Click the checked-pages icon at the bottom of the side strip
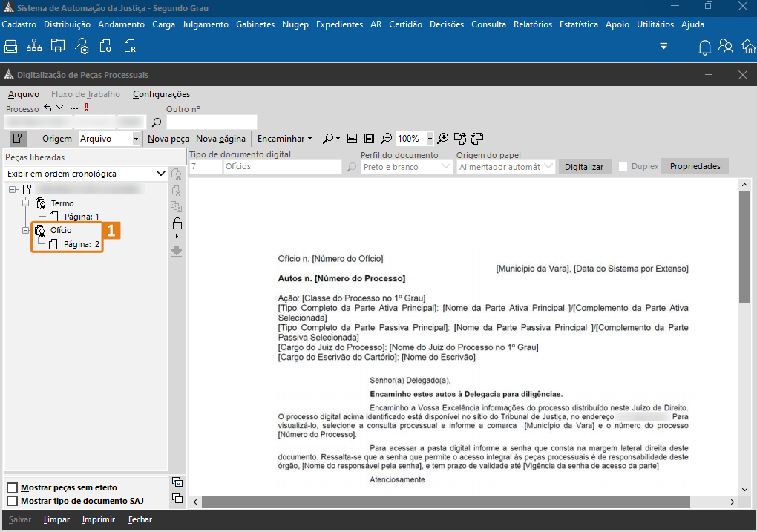This screenshot has width=757, height=532. (x=177, y=482)
